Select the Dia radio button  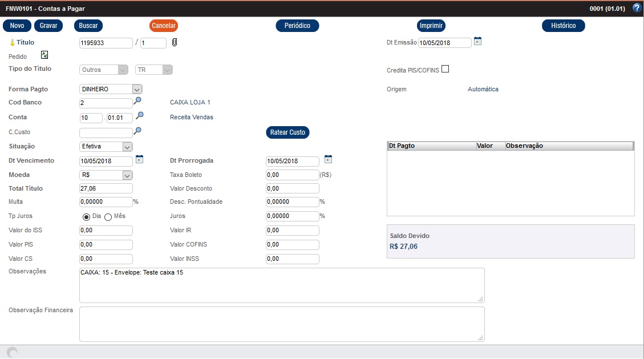pyautogui.click(x=87, y=217)
